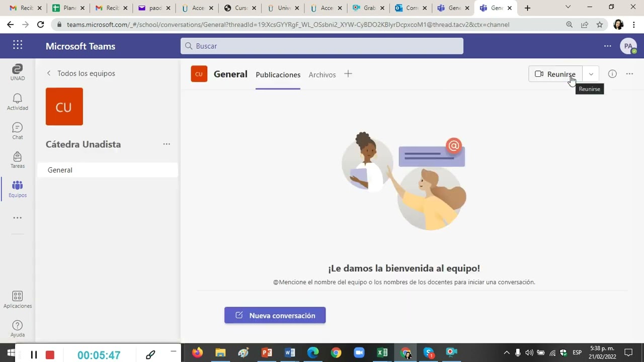Open volume control in system tray
Screen dimensions: 644x362
tap(529, 352)
